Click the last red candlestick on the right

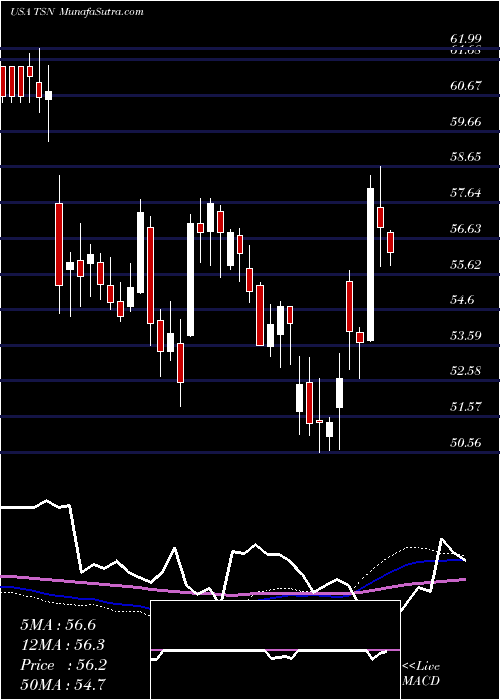coord(391,242)
